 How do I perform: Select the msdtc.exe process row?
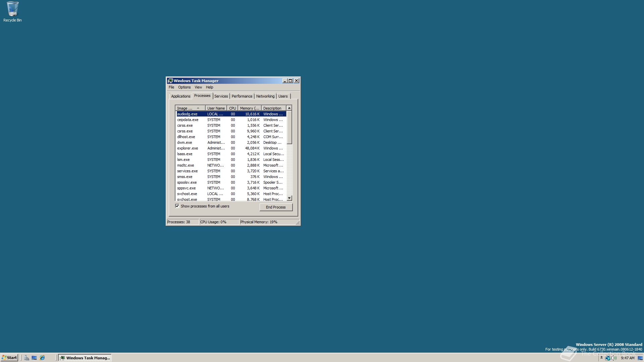coord(231,165)
